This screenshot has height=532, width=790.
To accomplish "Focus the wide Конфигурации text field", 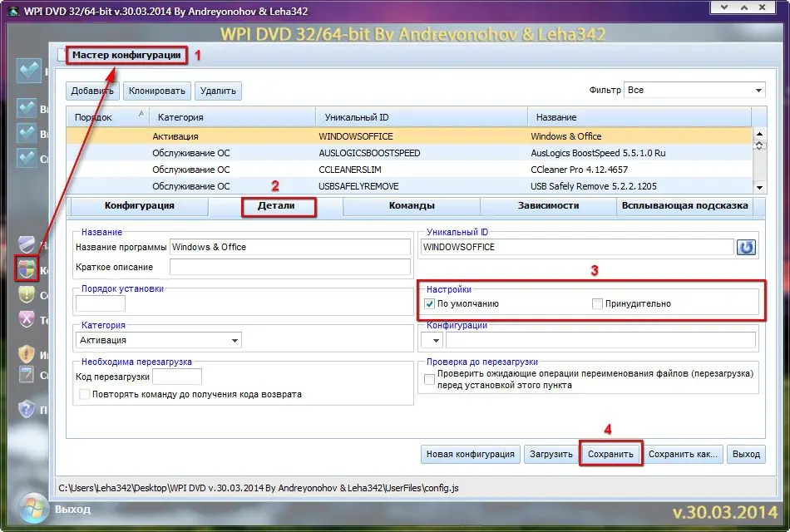I will pos(600,341).
